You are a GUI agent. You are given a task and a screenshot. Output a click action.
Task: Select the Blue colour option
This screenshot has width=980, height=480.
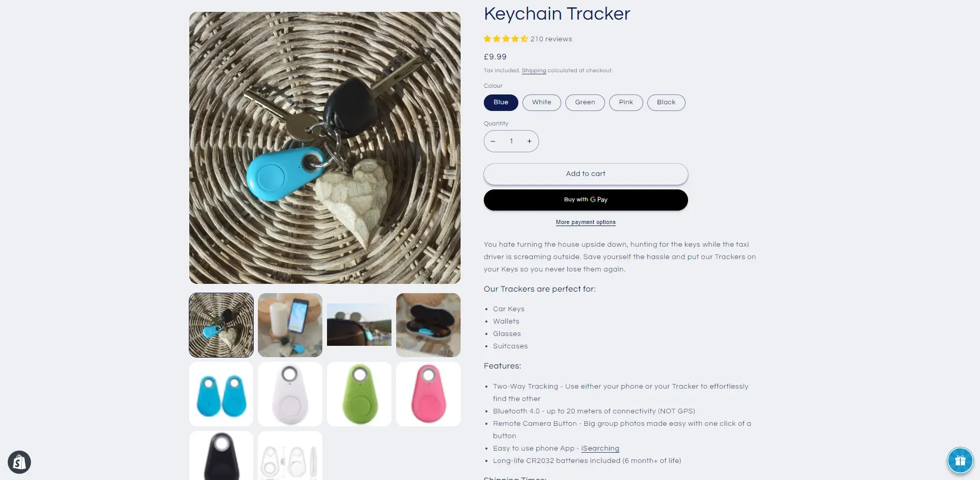501,102
